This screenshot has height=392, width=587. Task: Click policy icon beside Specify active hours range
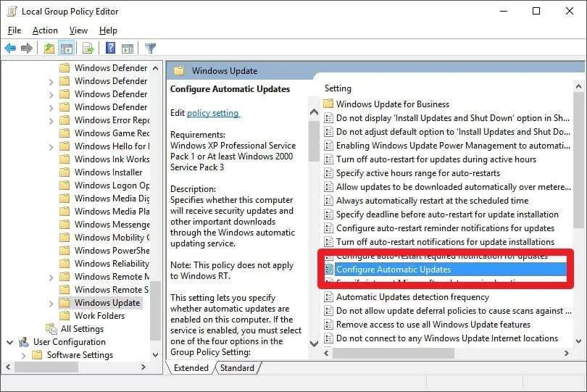[x=328, y=173]
